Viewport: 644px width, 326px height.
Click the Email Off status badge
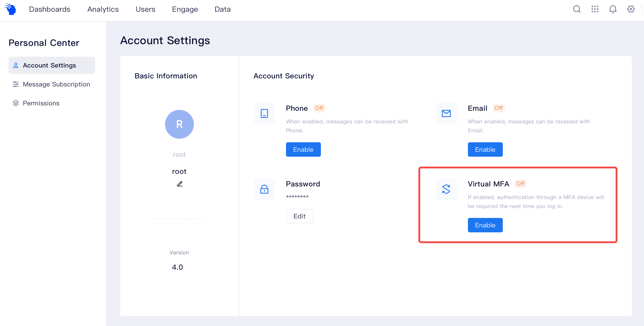click(x=499, y=108)
